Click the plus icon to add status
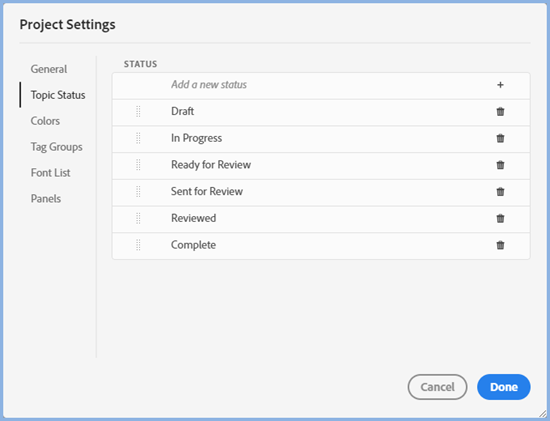550x421 pixels. click(x=500, y=85)
